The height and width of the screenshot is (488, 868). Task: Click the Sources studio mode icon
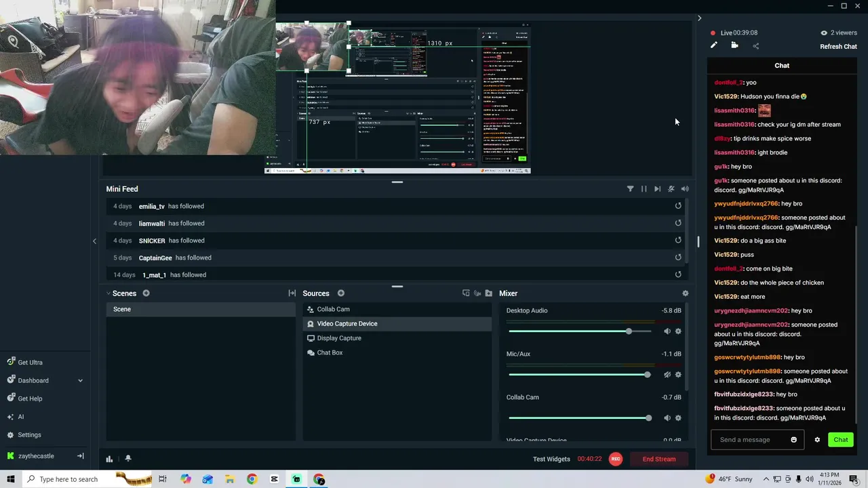[x=466, y=293]
